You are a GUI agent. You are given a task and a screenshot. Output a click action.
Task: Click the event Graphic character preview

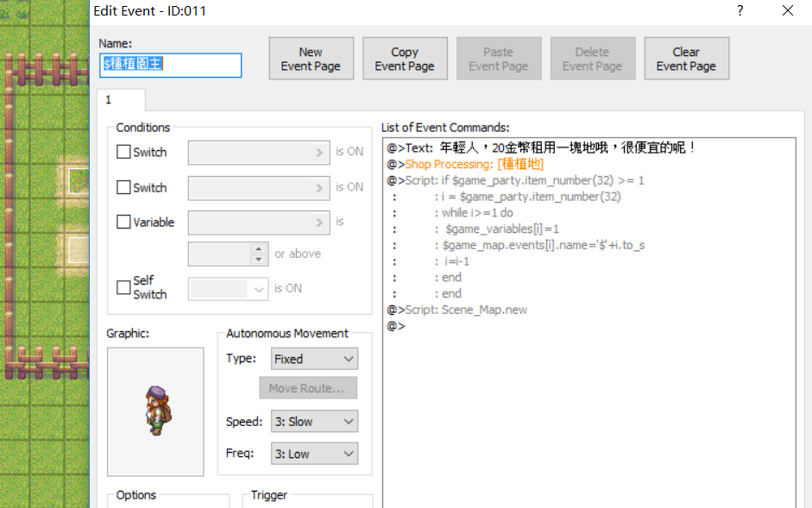point(155,411)
